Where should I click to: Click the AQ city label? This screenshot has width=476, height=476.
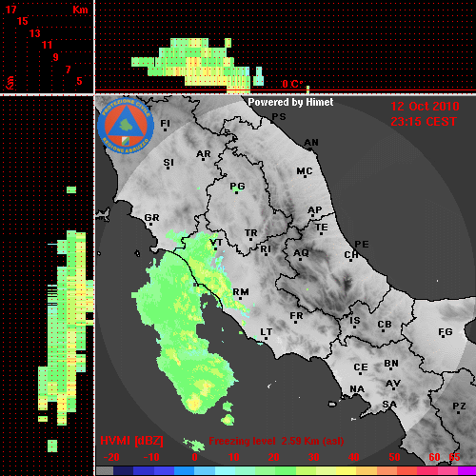tap(301, 253)
